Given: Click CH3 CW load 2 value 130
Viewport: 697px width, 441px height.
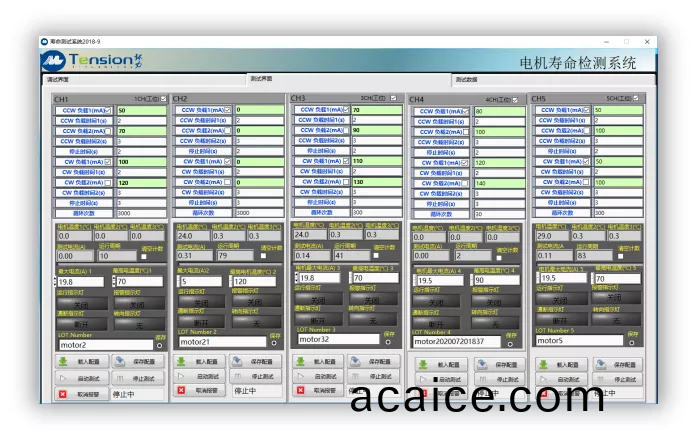Looking at the screenshot, I should tap(377, 182).
